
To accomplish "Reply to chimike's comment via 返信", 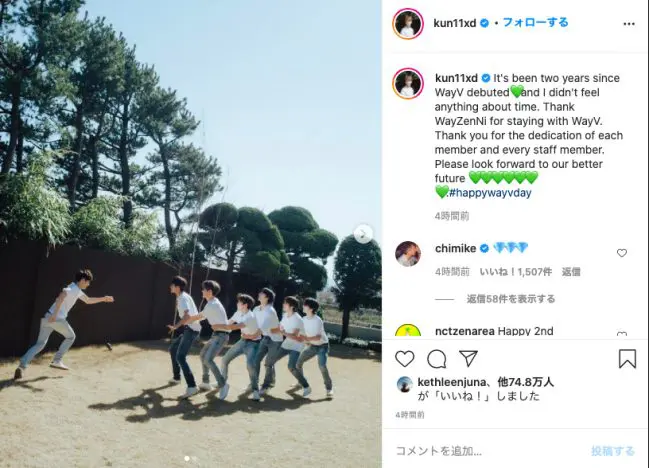I will pos(571,272).
